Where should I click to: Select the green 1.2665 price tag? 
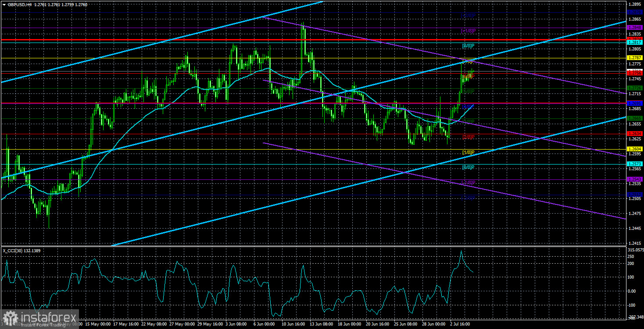pos(635,118)
